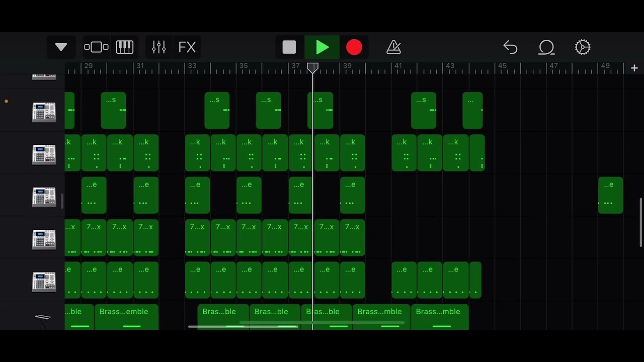This screenshot has height=362, width=644.
Task: Jump to bar 47 on the ruler
Action: pos(553,66)
